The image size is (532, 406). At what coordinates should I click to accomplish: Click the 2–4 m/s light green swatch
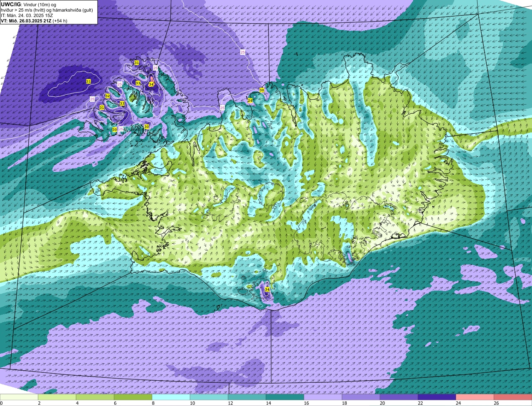tap(57, 397)
